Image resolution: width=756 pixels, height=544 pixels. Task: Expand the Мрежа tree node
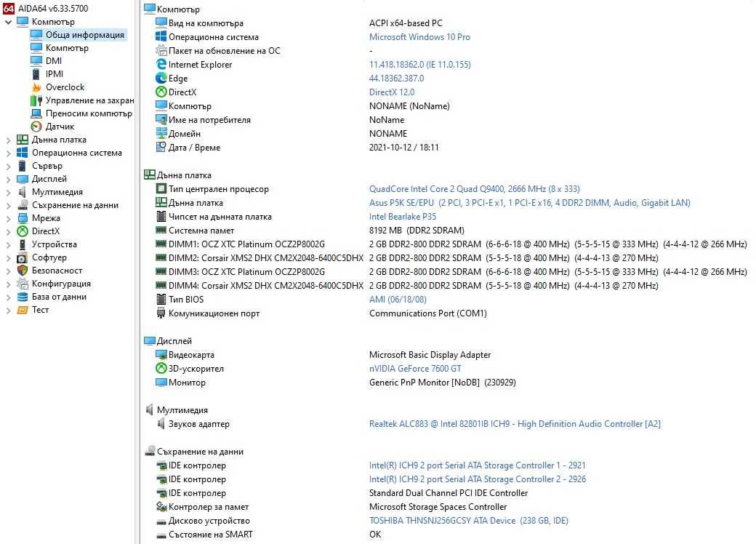pyautogui.click(x=8, y=218)
